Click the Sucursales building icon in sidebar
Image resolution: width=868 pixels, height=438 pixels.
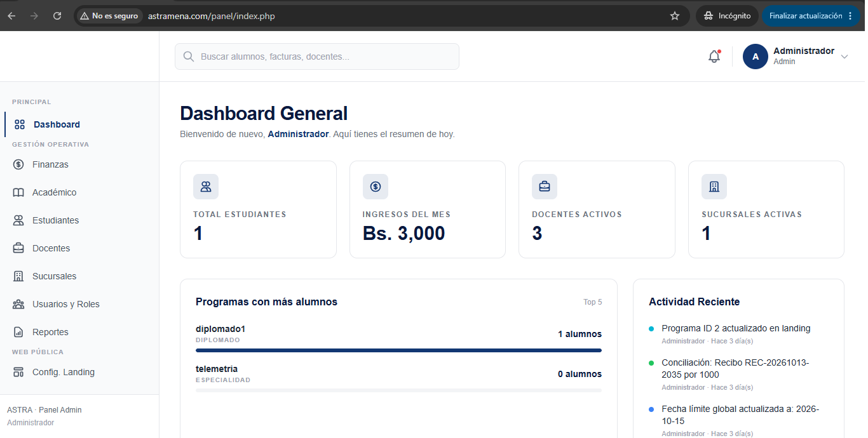coord(18,276)
